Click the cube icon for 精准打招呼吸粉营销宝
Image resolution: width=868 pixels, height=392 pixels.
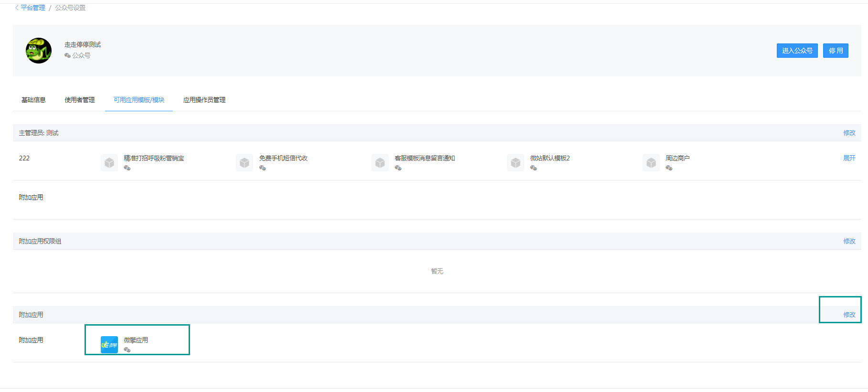(109, 163)
